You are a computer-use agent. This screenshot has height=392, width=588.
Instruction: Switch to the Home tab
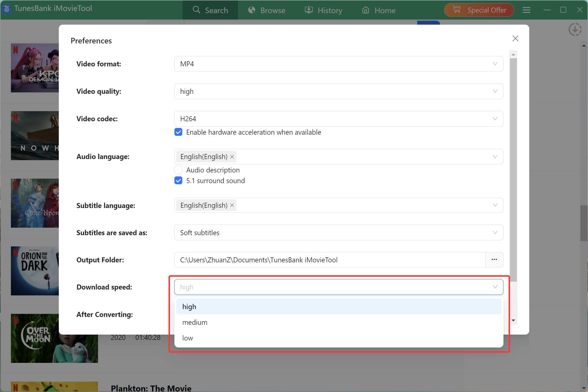(x=379, y=10)
